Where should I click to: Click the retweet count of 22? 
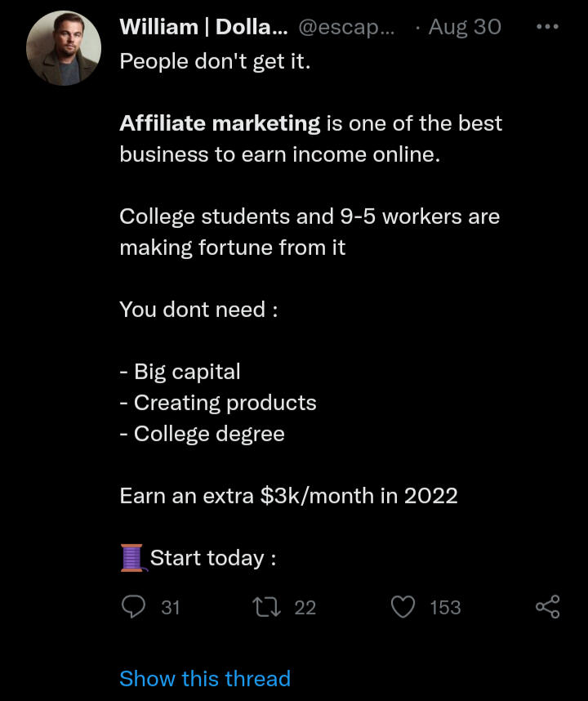coord(305,608)
